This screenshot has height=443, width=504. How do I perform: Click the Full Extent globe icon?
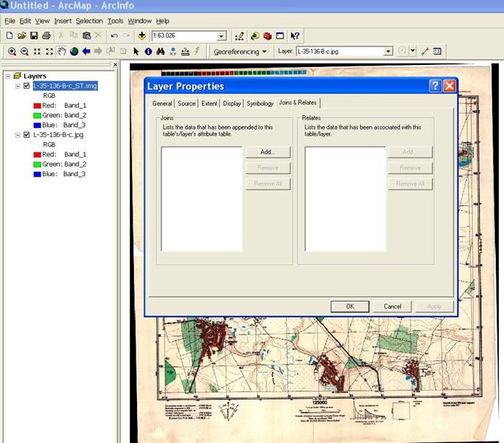(x=74, y=52)
